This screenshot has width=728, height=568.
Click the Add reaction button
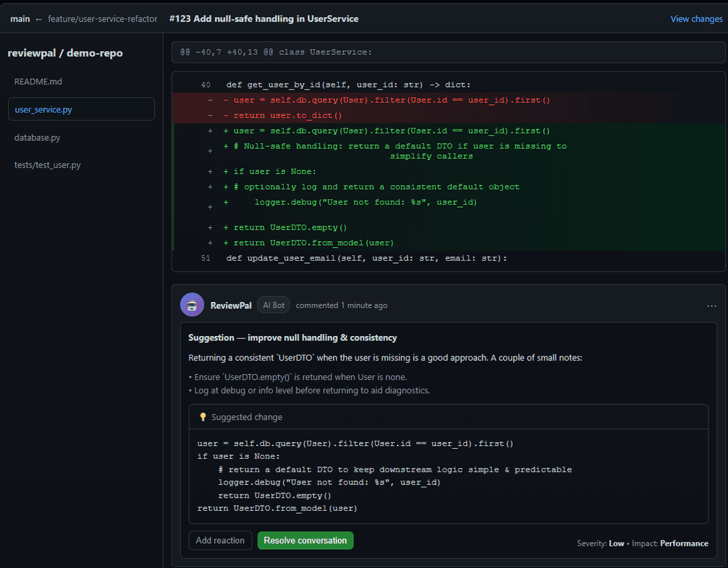click(220, 540)
